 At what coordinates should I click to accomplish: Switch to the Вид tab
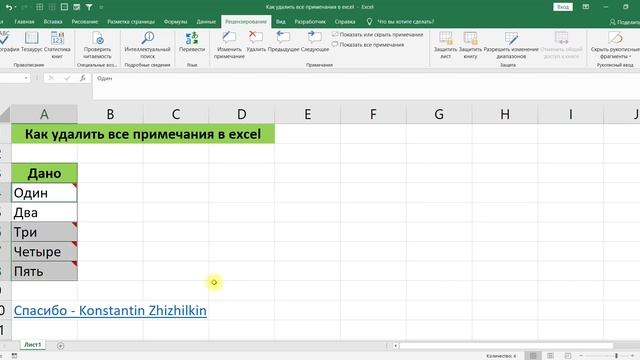(280, 22)
